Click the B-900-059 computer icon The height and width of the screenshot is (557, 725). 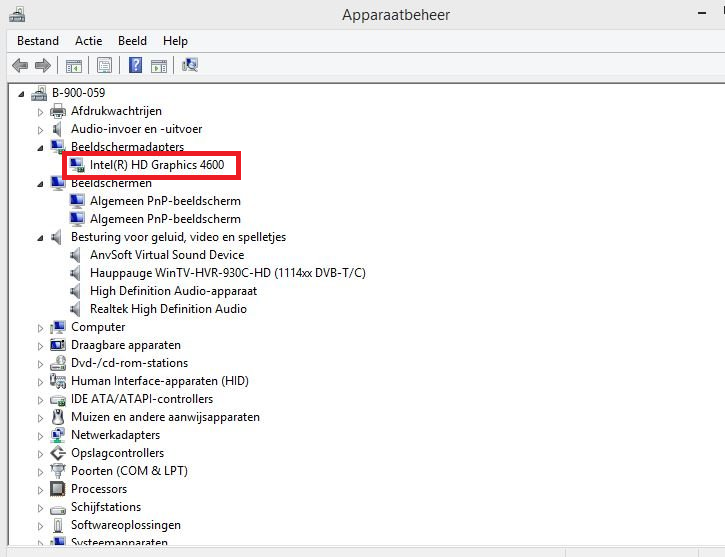39,93
